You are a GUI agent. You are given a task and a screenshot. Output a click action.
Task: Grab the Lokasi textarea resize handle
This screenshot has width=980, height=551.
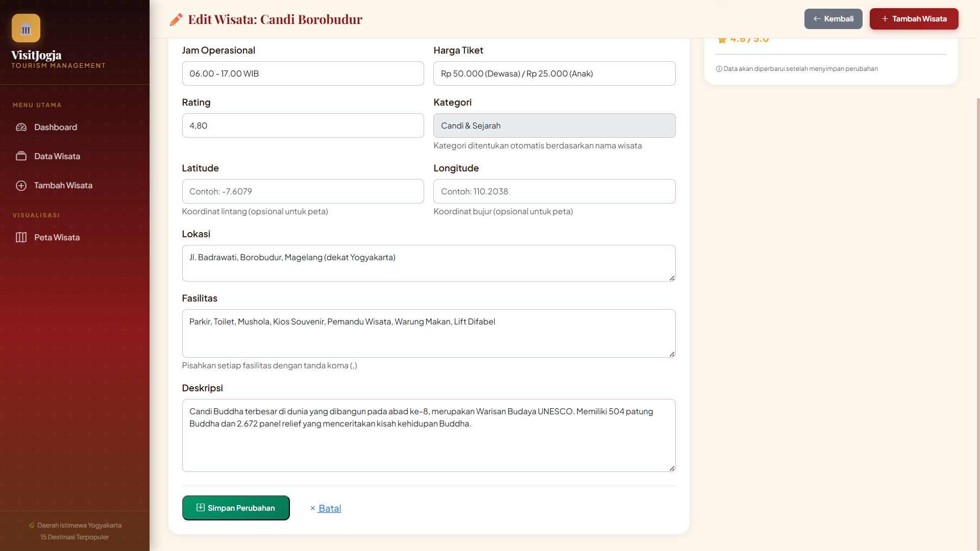click(672, 278)
